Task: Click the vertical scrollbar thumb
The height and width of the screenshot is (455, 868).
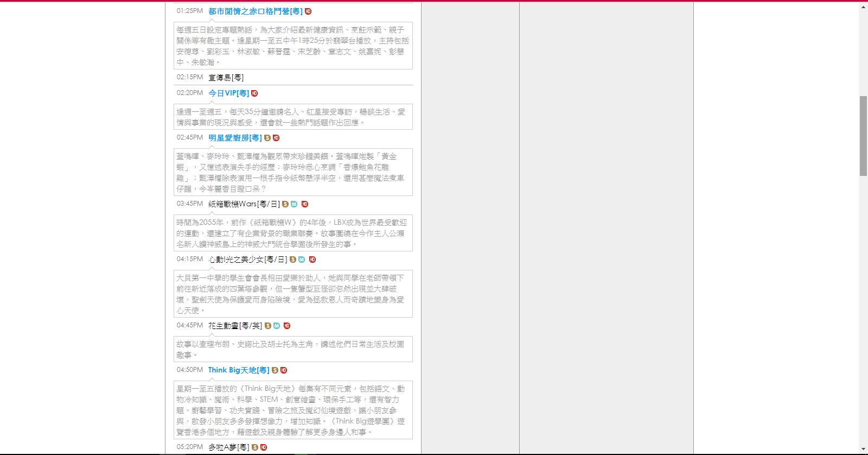Action: [863, 136]
